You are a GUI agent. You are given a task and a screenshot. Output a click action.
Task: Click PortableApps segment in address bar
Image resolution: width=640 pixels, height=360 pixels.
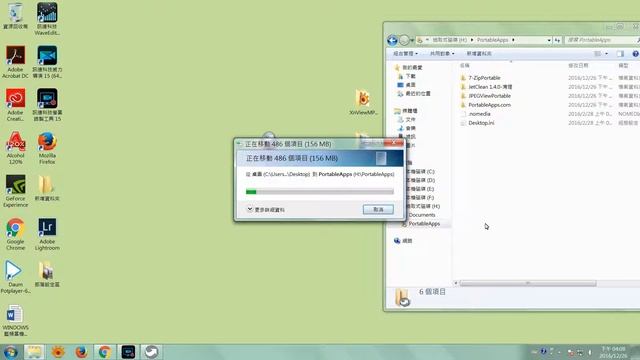pos(492,40)
